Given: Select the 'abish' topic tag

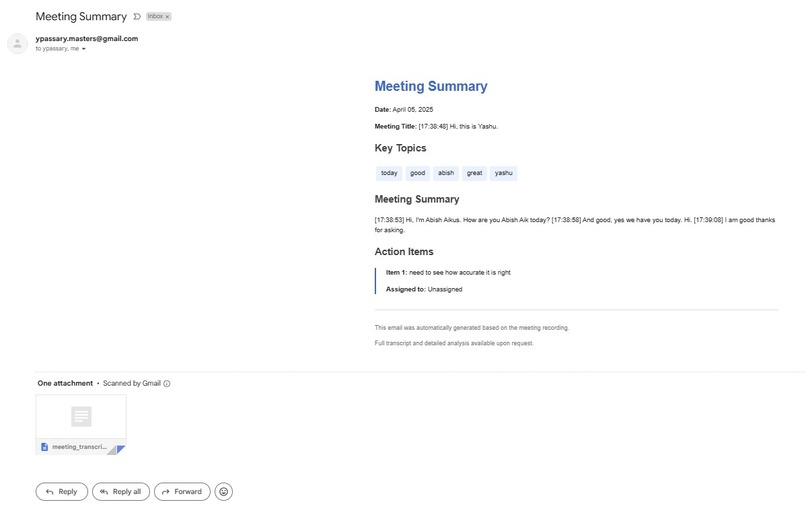Looking at the screenshot, I should pos(446,173).
